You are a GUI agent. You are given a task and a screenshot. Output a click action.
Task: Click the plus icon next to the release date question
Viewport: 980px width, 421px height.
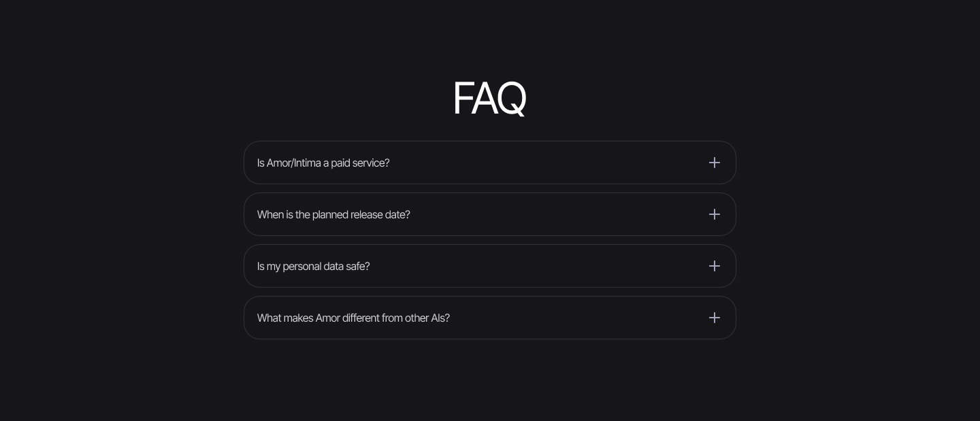click(714, 214)
